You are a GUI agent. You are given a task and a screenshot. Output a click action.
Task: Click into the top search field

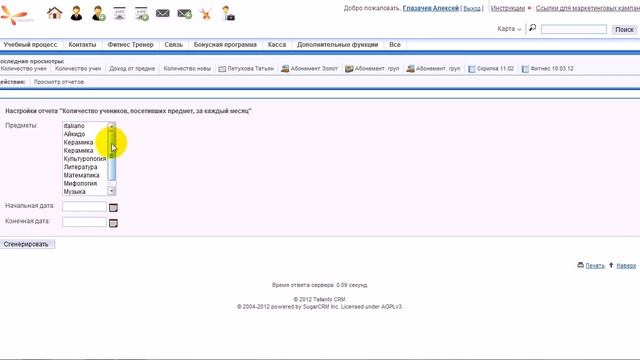point(573,29)
